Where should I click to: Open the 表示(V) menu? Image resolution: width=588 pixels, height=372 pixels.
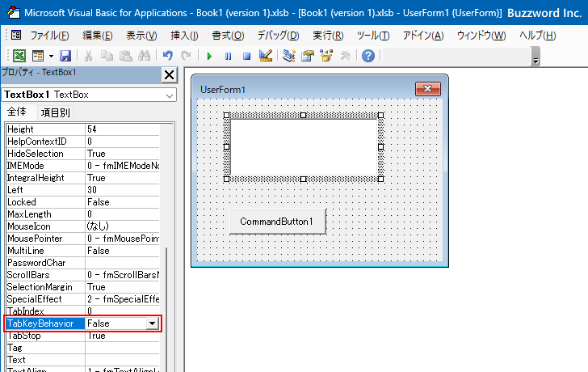pyautogui.click(x=141, y=36)
